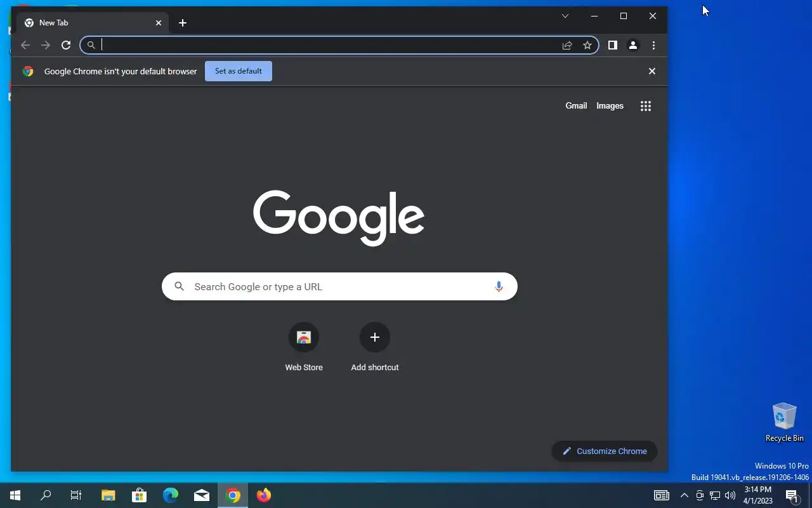812x508 pixels.
Task: Select the Recycle Bin desktop icon
Action: [x=785, y=422]
